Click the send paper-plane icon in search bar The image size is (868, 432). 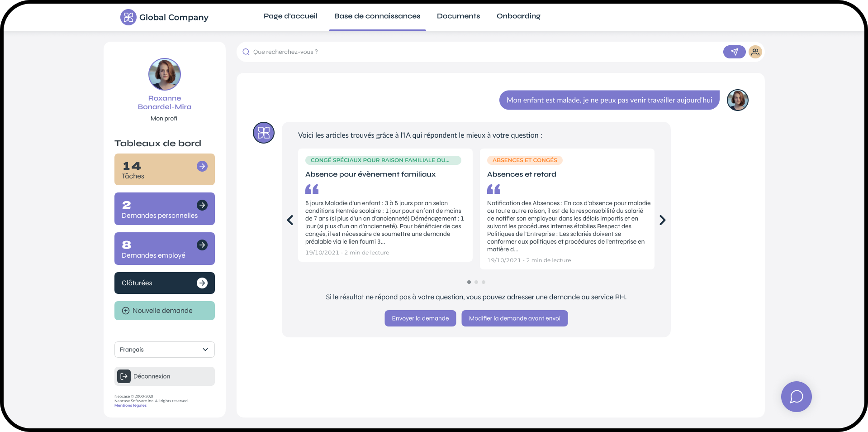(734, 52)
